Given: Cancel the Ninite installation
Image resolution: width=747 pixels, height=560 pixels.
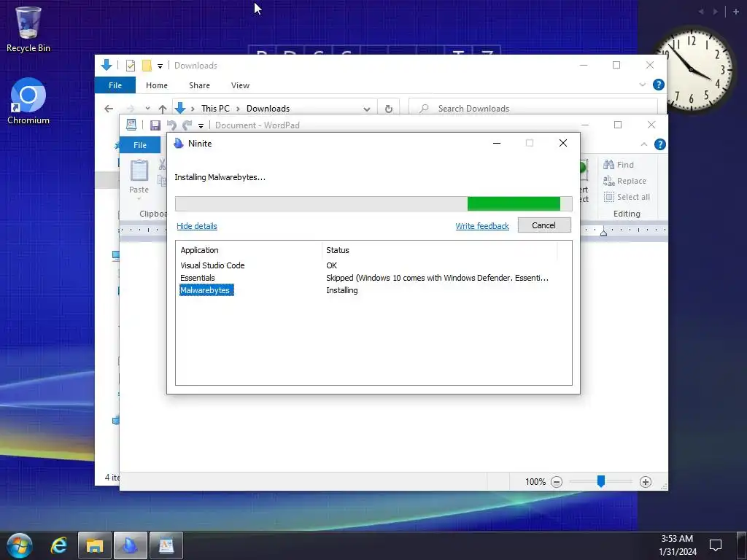Looking at the screenshot, I should pyautogui.click(x=544, y=225).
